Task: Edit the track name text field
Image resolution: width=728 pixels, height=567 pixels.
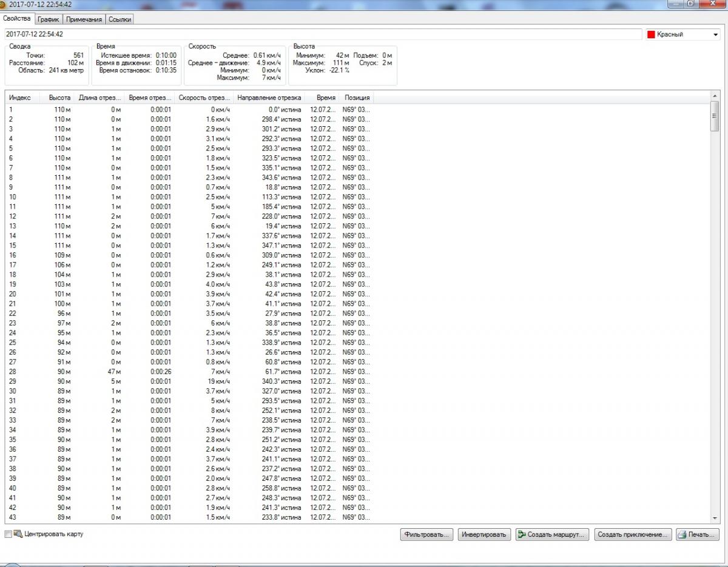Action: pyautogui.click(x=322, y=35)
